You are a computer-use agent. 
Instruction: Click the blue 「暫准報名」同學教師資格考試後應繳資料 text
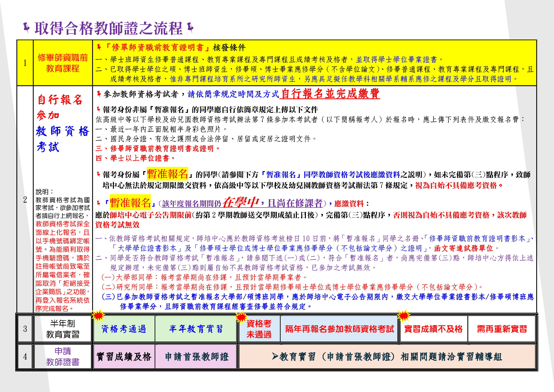point(330,174)
